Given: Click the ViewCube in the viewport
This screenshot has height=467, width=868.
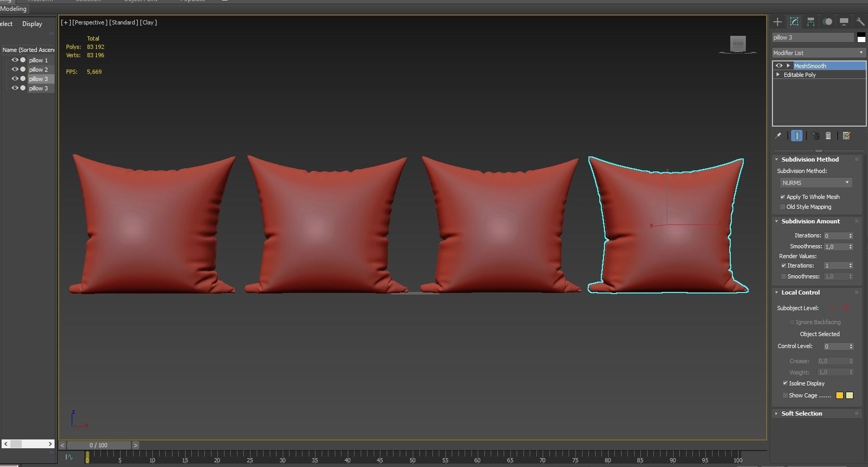Looking at the screenshot, I should click(x=738, y=44).
